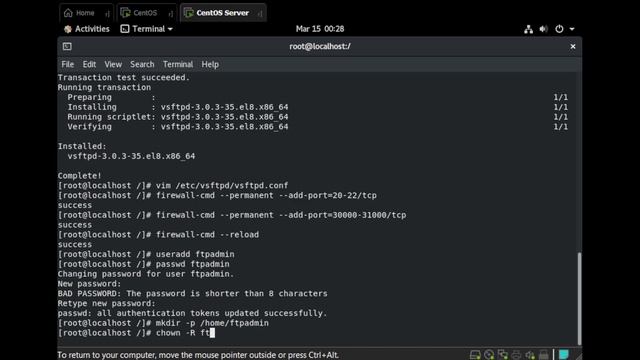Screen dimensions: 640x360
Task: Close the Home tab
Action: (x=107, y=13)
